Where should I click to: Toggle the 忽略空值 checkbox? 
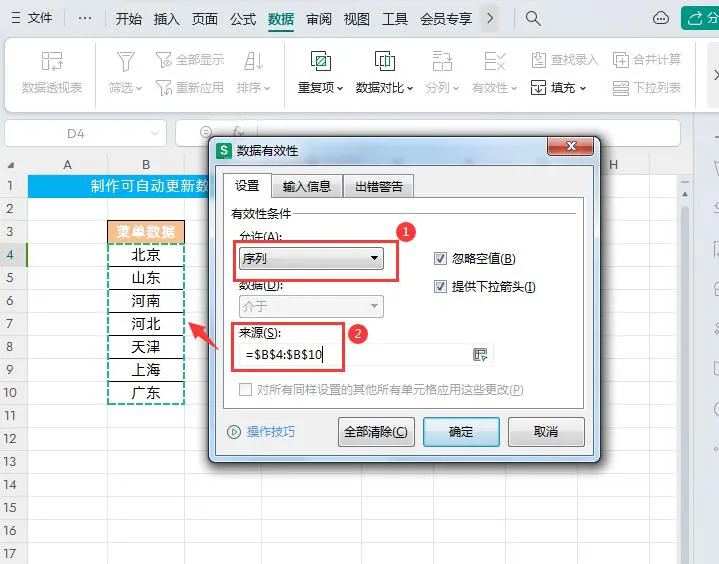(x=440, y=259)
